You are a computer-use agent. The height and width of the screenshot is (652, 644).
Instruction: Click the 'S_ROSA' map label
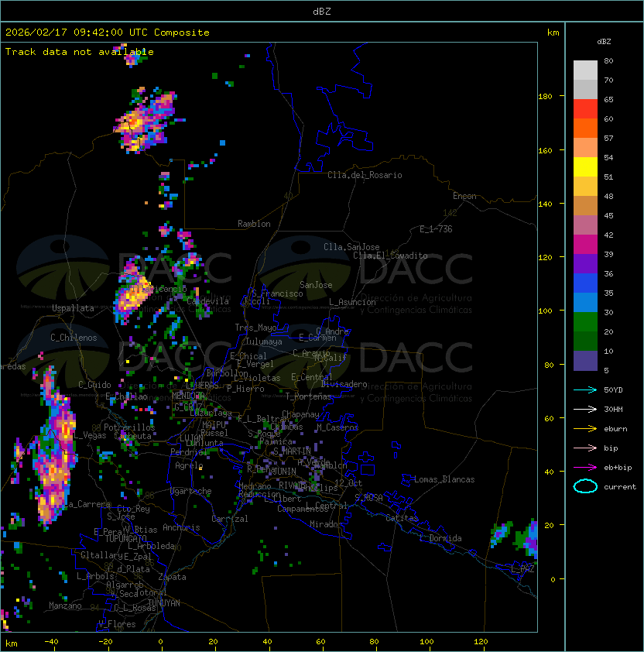(x=368, y=498)
